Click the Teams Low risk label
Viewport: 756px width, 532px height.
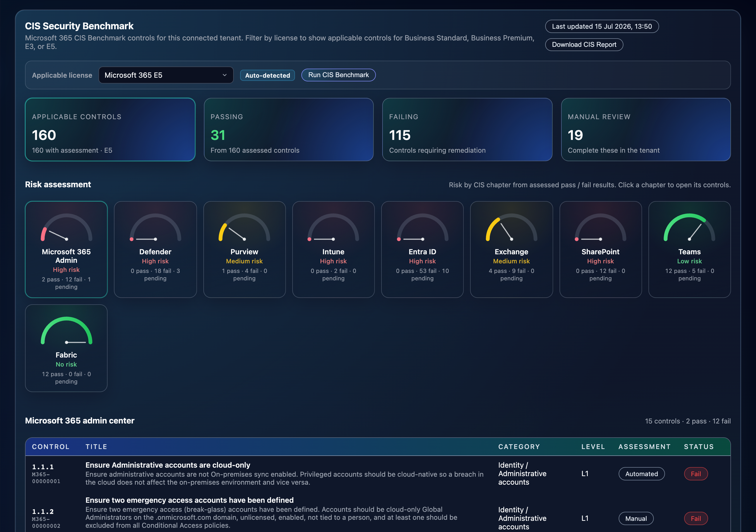pos(689,261)
